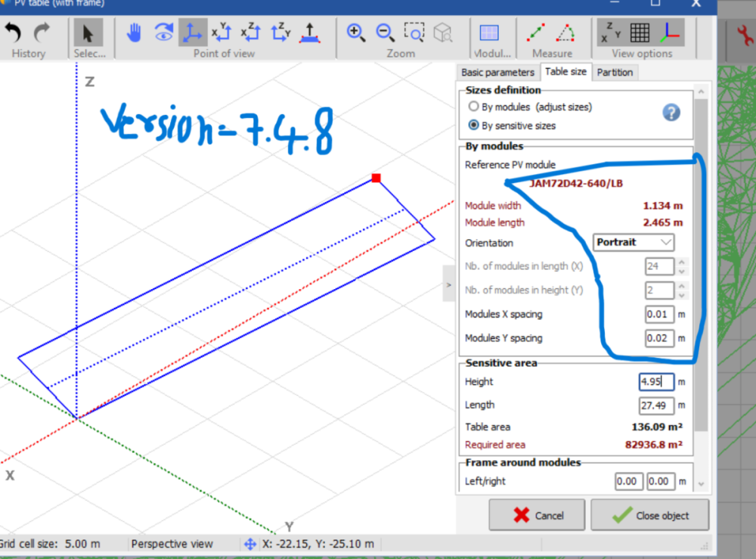Collapse the panel using the side chevron
This screenshot has height=559, width=756.
point(448,284)
